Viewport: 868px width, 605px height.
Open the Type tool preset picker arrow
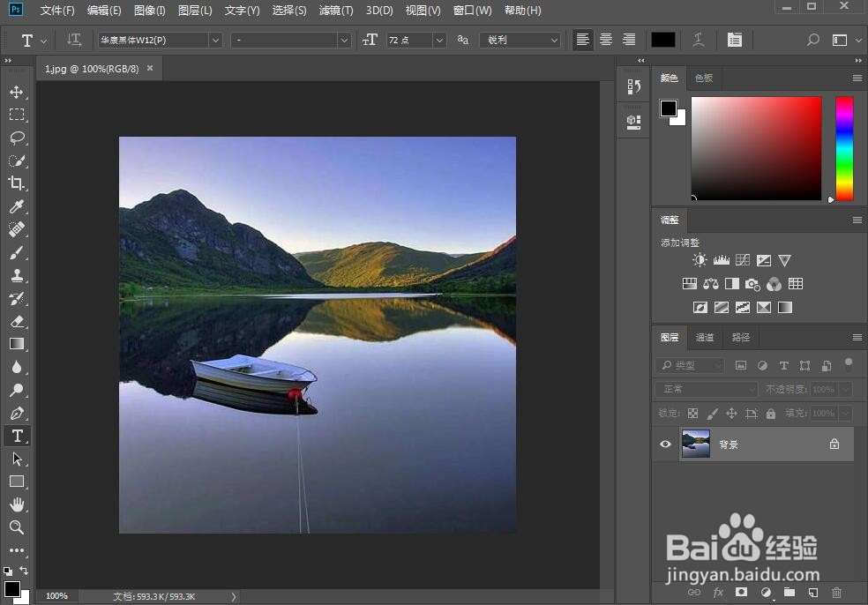[x=44, y=41]
